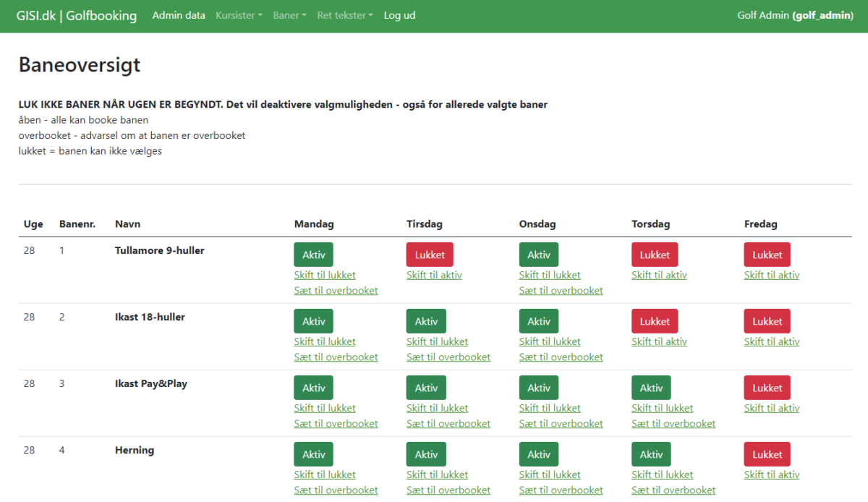Screen dimensions: 868x502
Task: Set Tullamore Wednesday as overbooket
Action: pos(561,290)
